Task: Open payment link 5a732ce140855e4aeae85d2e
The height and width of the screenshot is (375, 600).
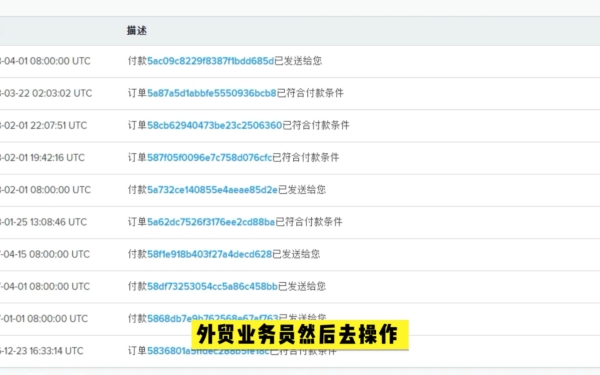Action: tap(212, 189)
